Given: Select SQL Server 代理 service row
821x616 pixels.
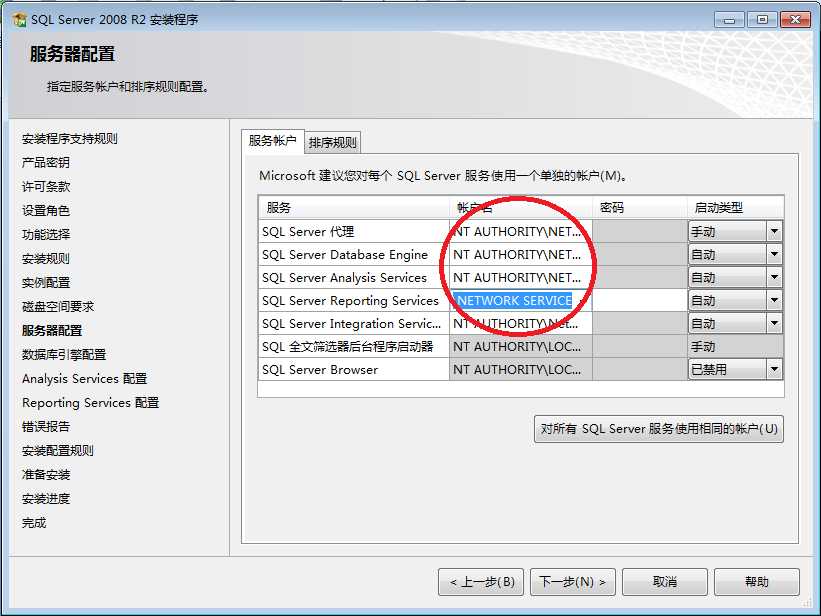Looking at the screenshot, I should pos(353,231).
